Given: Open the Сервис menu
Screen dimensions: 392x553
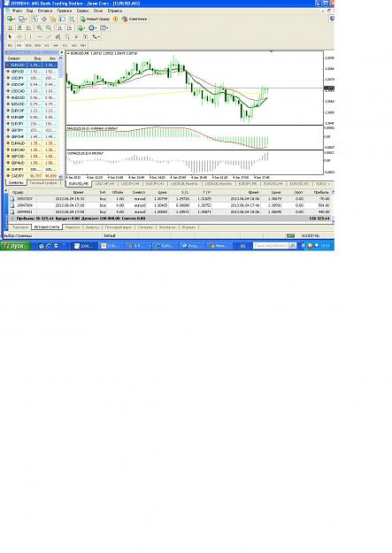Looking at the screenshot, I should [x=83, y=11].
